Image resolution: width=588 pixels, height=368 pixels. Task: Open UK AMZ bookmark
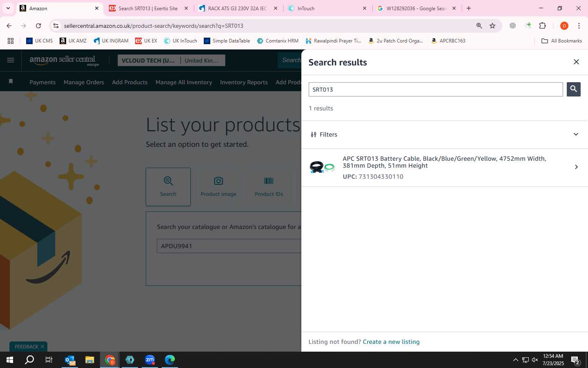(73, 41)
